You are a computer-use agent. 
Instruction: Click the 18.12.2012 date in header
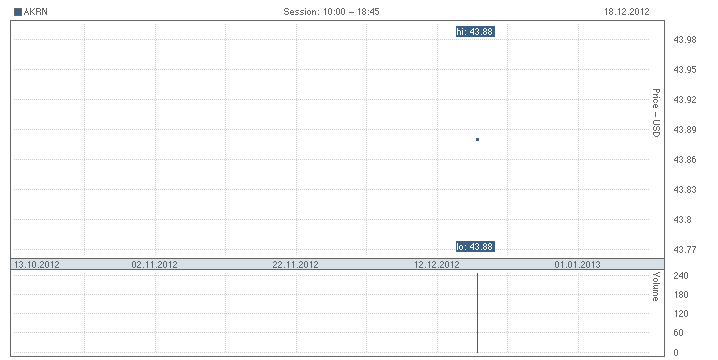[x=626, y=12]
